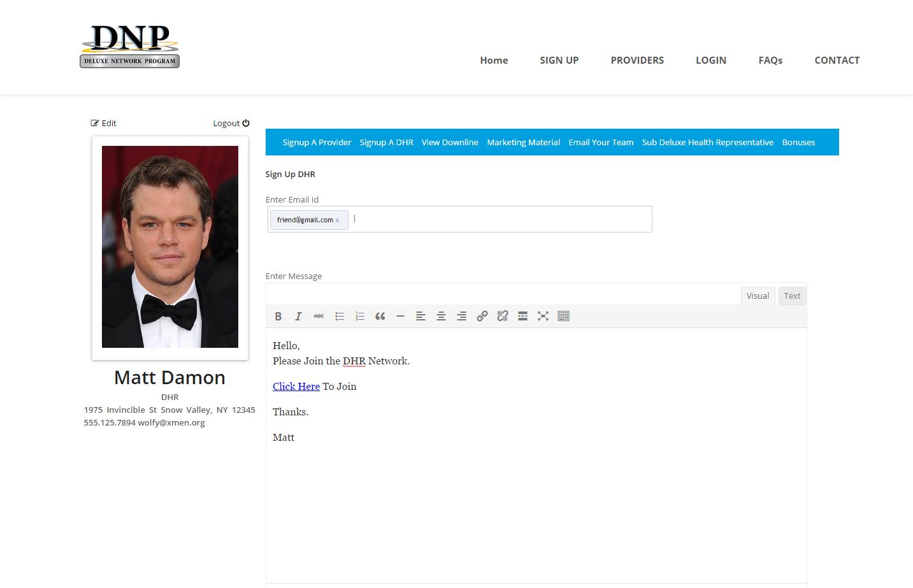This screenshot has width=913, height=588.
Task: Toggle the editor toolbar kitchen sink
Action: point(563,316)
